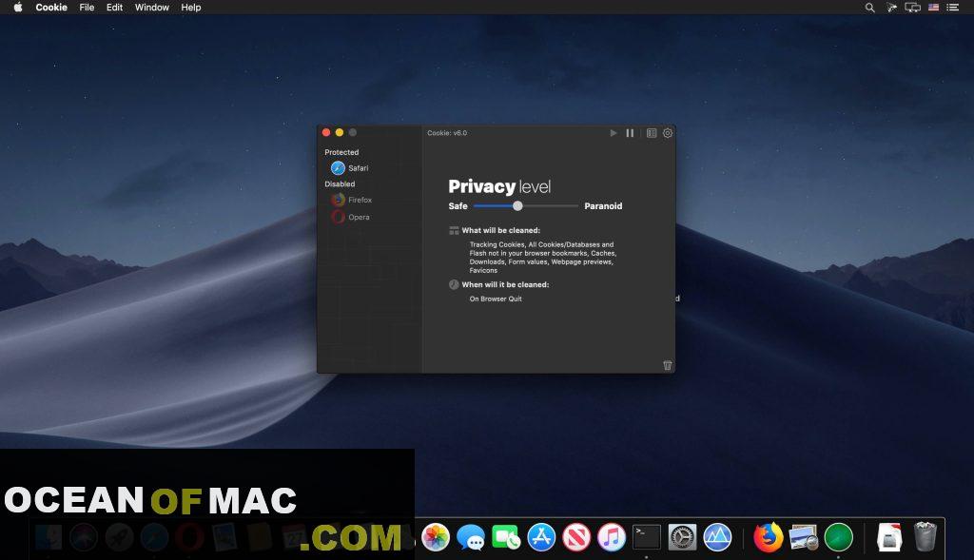Open iTunes from the Dock

click(612, 537)
